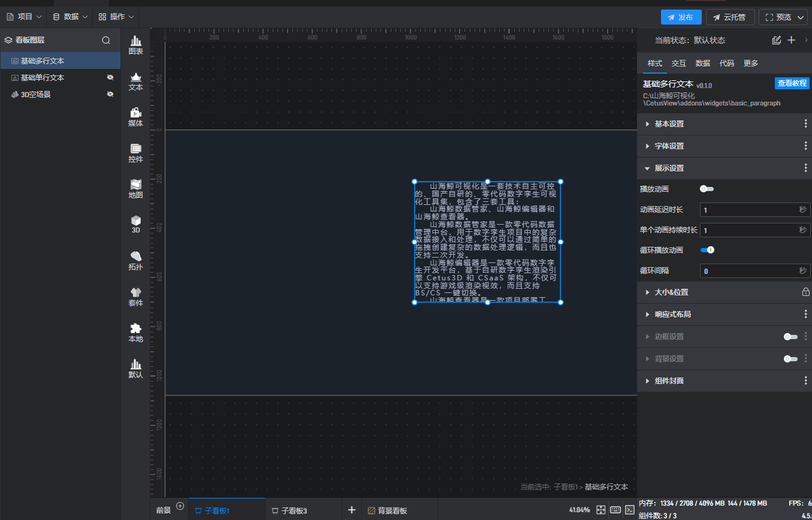The height and width of the screenshot is (520, 812).
Task: Open the 控件 controls category
Action: tap(136, 153)
